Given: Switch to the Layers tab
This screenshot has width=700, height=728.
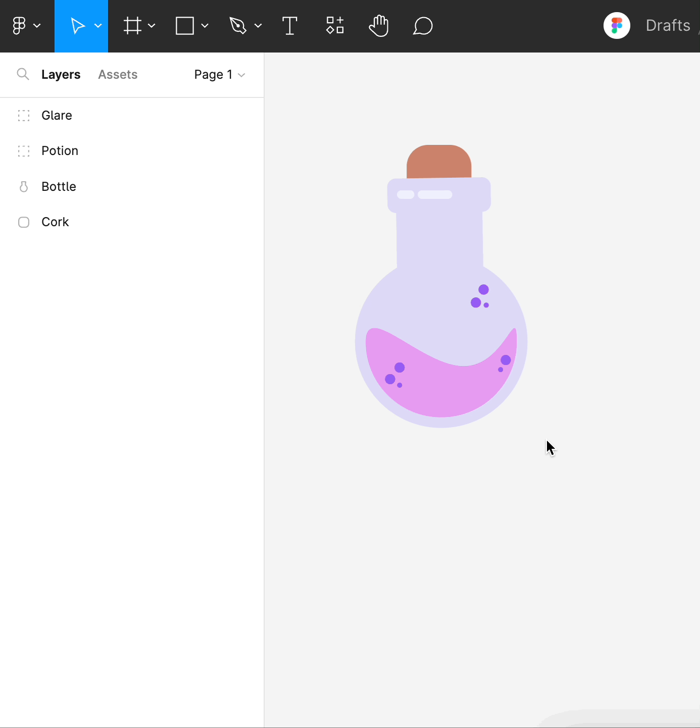Looking at the screenshot, I should 61,75.
